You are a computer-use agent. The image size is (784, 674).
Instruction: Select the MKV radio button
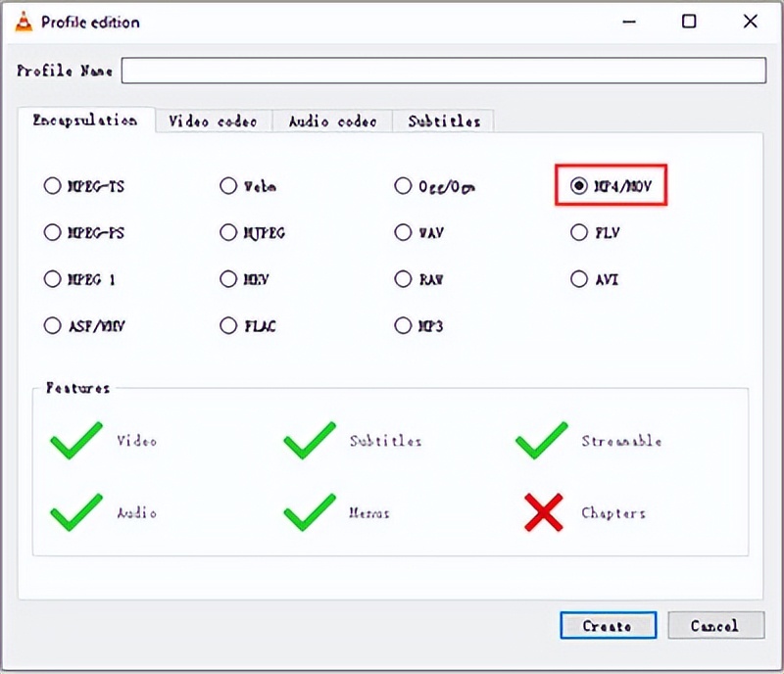[x=228, y=279]
